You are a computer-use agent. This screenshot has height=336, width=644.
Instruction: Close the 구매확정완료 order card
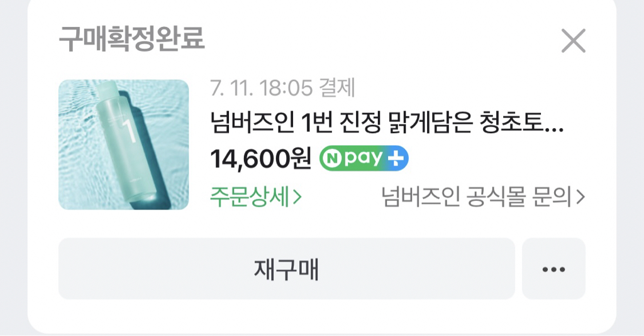[x=574, y=41]
